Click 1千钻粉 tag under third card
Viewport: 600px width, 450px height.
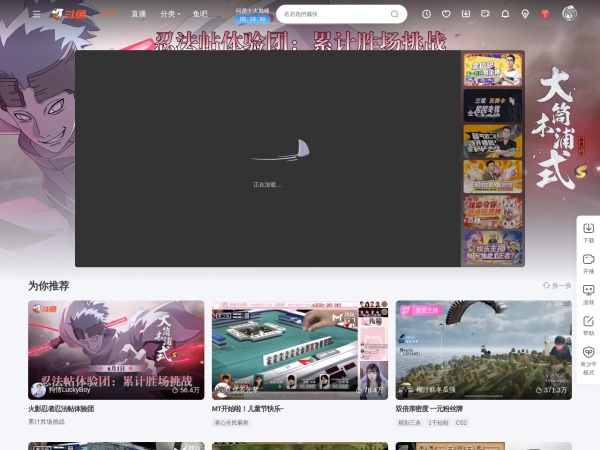click(438, 423)
